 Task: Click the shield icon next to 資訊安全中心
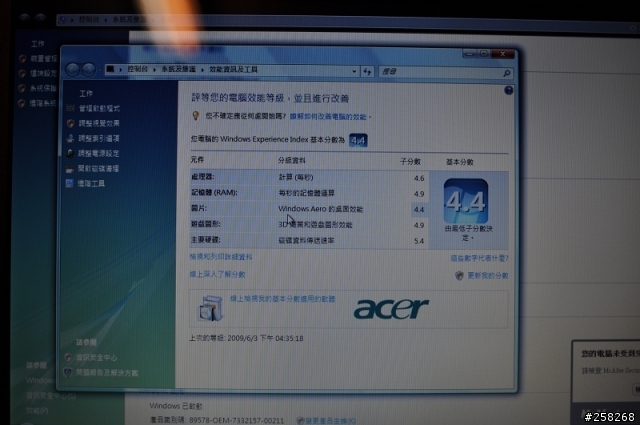click(x=68, y=358)
